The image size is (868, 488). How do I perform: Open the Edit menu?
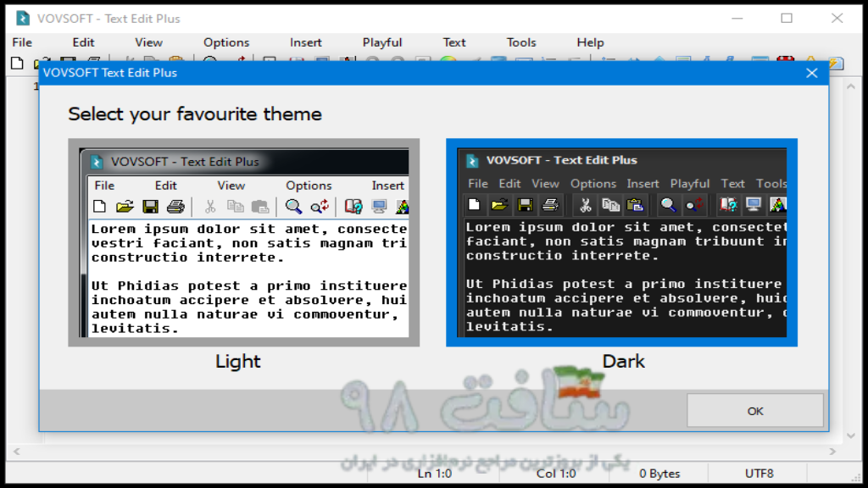[83, 42]
